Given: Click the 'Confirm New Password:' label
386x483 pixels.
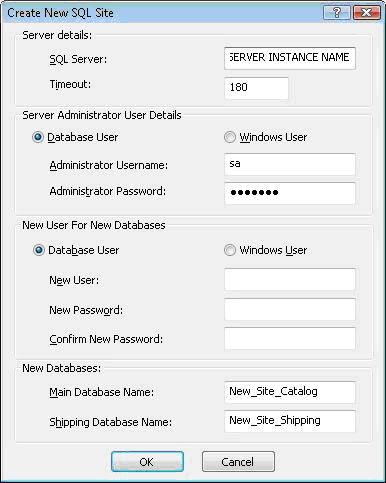Looking at the screenshot, I should coord(106,339).
